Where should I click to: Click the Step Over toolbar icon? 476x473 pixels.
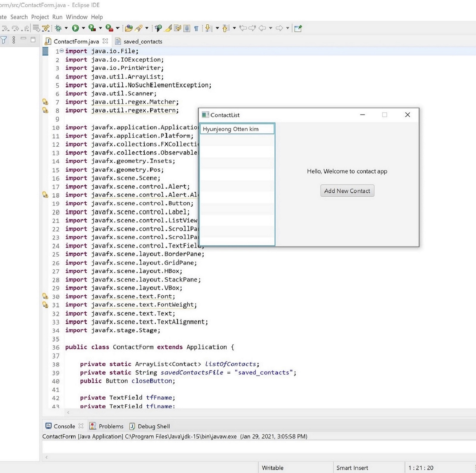[x=15, y=28]
